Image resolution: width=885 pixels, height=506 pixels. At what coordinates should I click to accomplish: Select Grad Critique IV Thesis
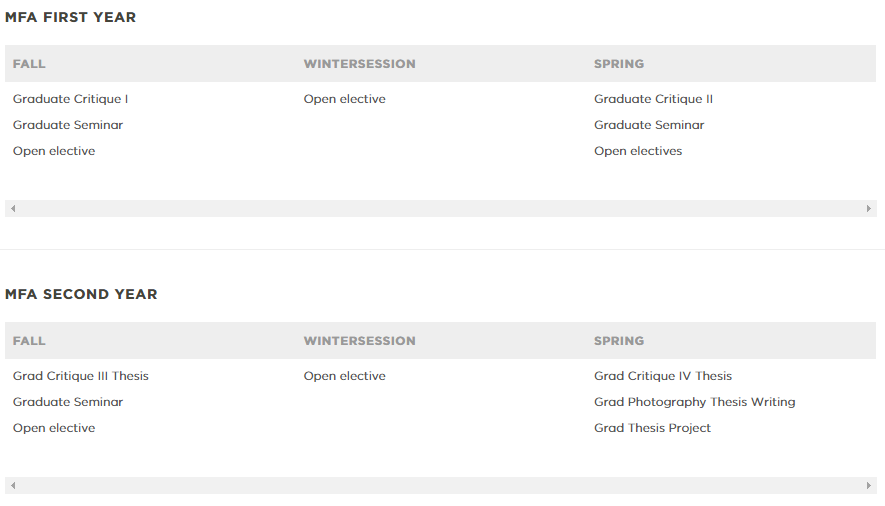click(x=663, y=376)
